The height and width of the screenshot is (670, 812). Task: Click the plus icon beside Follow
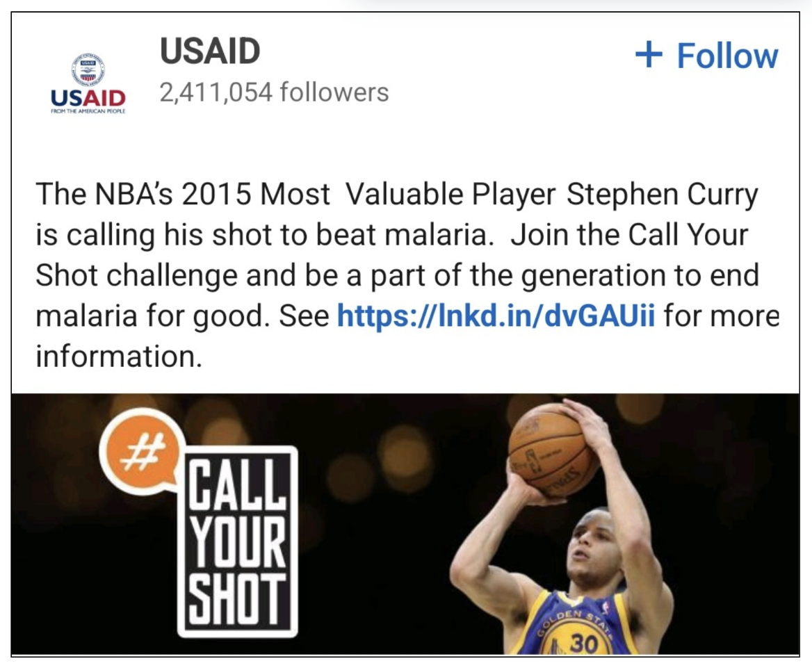[x=649, y=55]
